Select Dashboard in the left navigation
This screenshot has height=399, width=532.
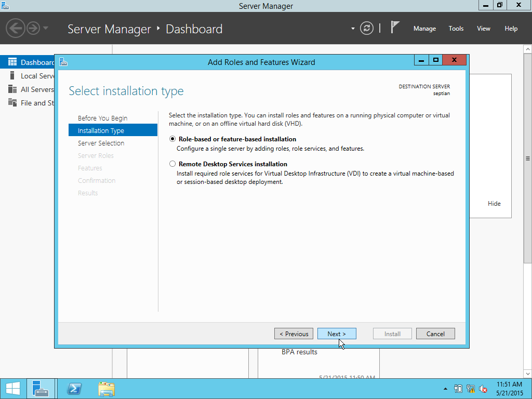[x=28, y=62]
